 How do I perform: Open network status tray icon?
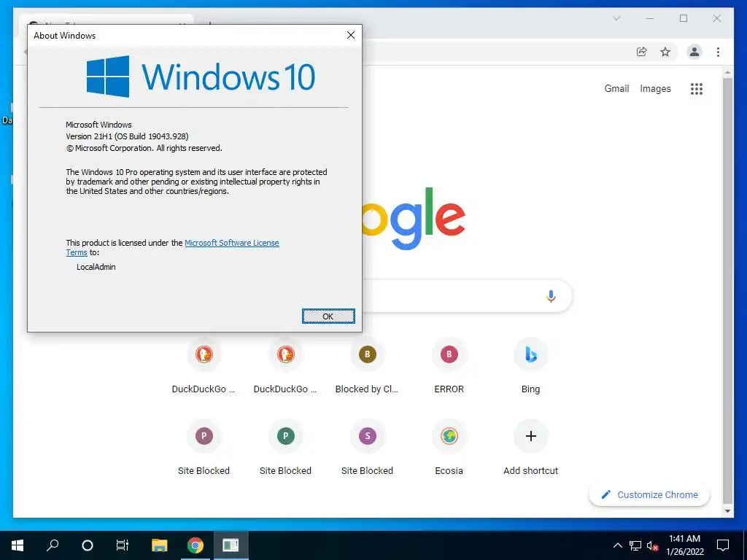click(x=635, y=545)
